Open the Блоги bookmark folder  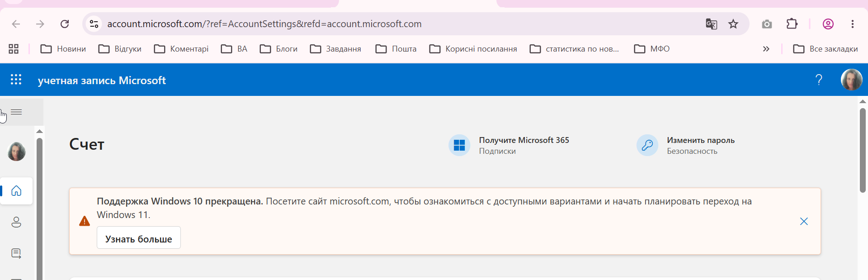(279, 49)
